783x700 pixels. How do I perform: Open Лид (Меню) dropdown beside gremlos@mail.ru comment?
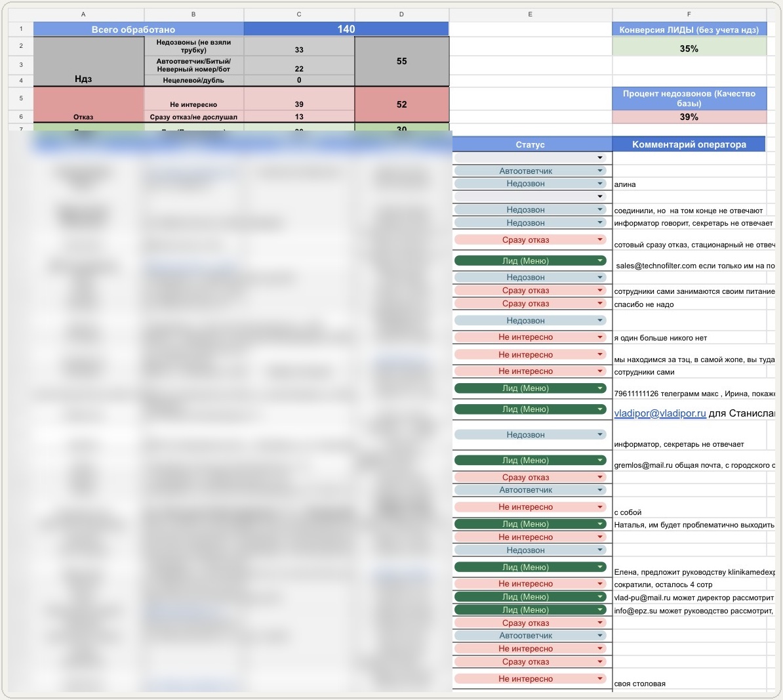[600, 460]
